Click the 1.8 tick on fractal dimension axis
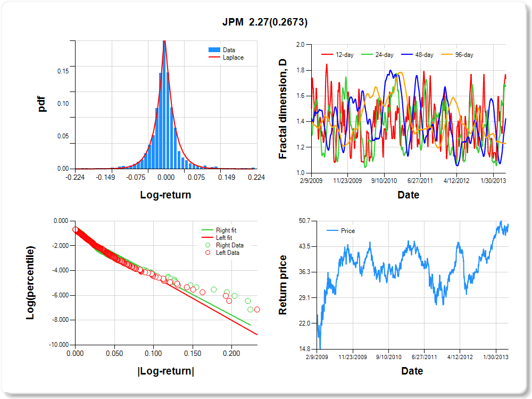Screen dimensions: 532x399 click(300, 70)
